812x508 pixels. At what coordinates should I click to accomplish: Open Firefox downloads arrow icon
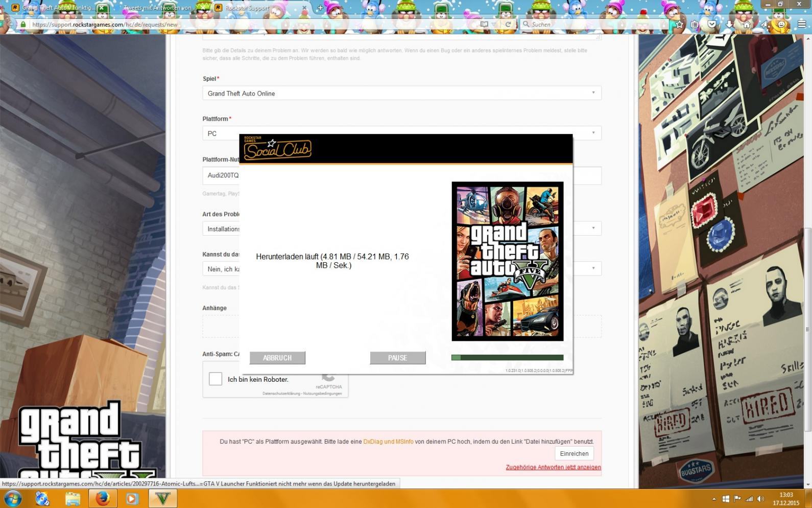(729, 24)
